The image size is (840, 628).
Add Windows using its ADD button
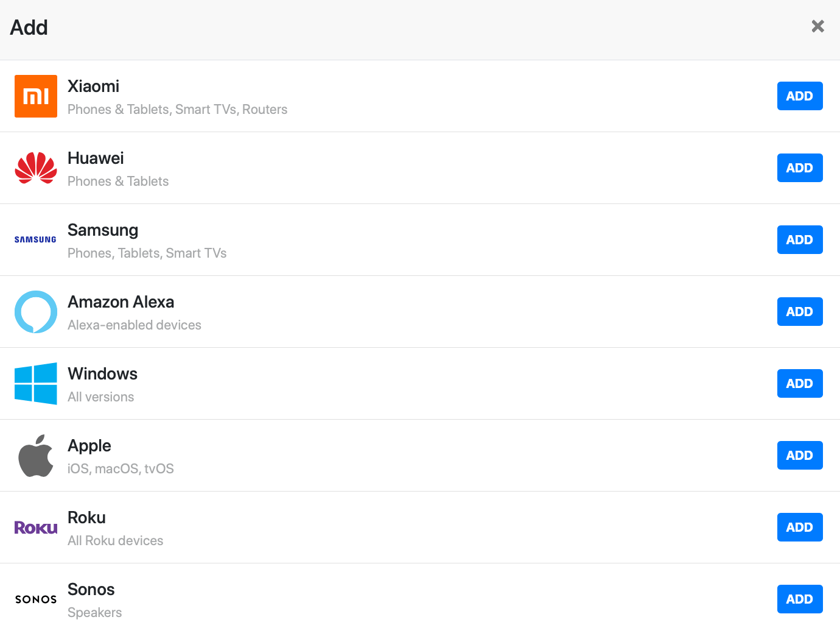pos(800,384)
